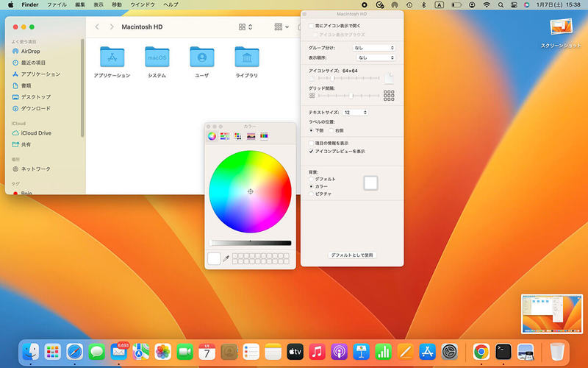Pick a color with the eyedropper tool
This screenshot has height=368, width=588.
click(226, 258)
